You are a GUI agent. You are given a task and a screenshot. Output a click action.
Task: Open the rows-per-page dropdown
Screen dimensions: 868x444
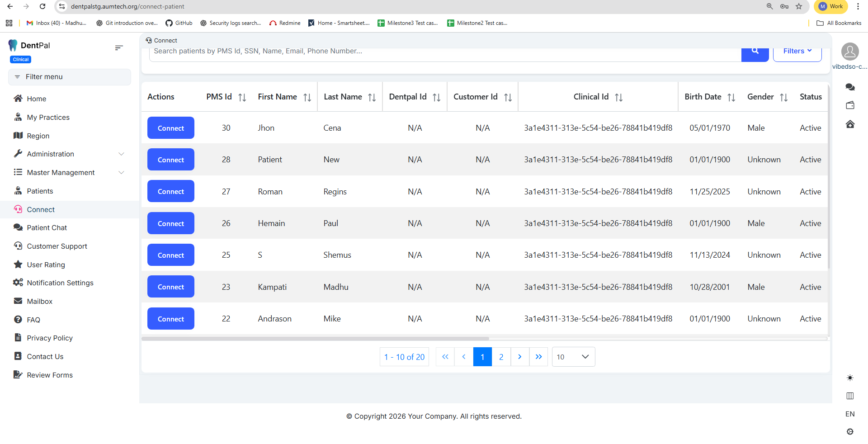tap(573, 357)
